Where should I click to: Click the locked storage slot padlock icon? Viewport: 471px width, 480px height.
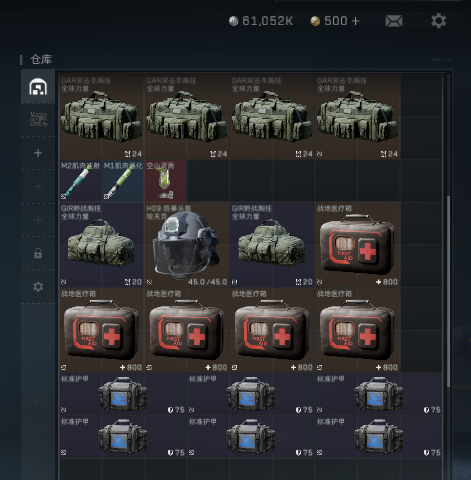pyautogui.click(x=38, y=253)
